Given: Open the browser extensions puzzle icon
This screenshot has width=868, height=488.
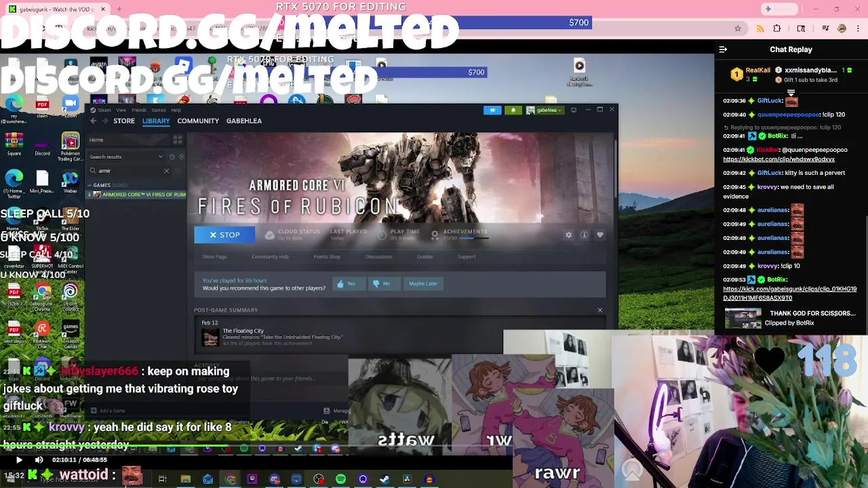Looking at the screenshot, I should [x=777, y=28].
